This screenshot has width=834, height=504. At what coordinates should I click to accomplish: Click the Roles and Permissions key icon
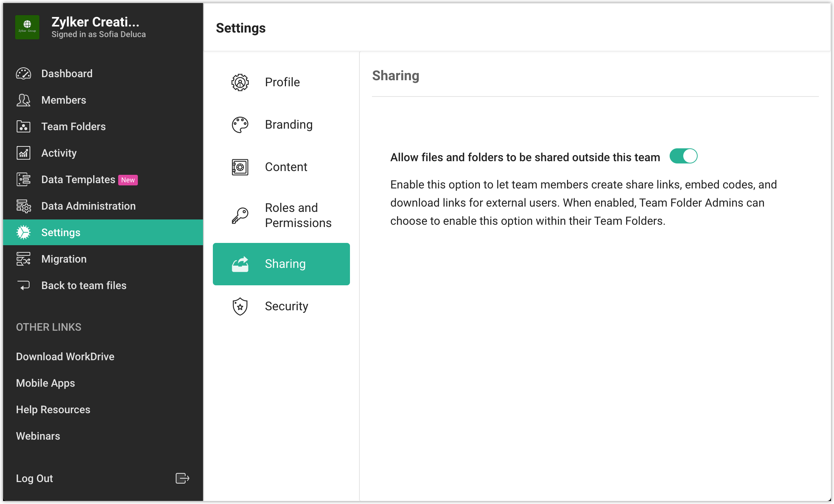click(240, 215)
